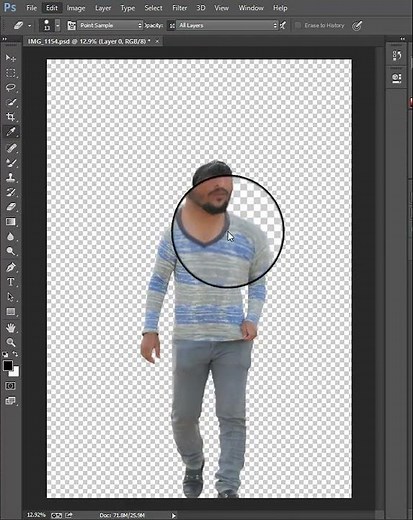This screenshot has width=413, height=520.
Task: Open the Layer menu
Action: [103, 8]
